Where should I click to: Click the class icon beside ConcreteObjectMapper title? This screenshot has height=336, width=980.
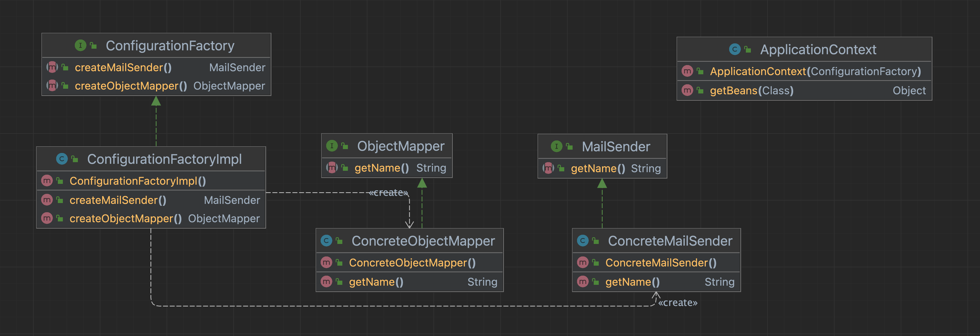point(326,241)
